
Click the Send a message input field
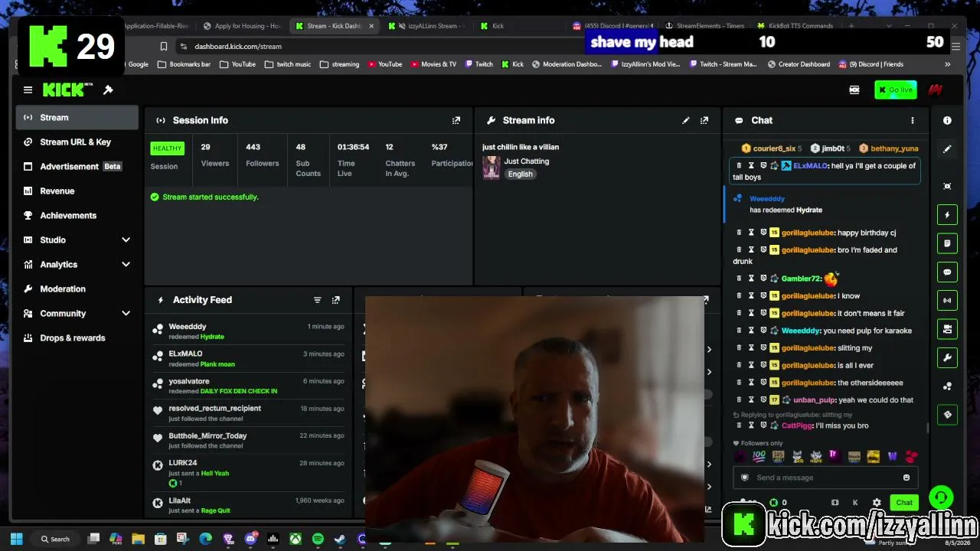[x=825, y=478]
